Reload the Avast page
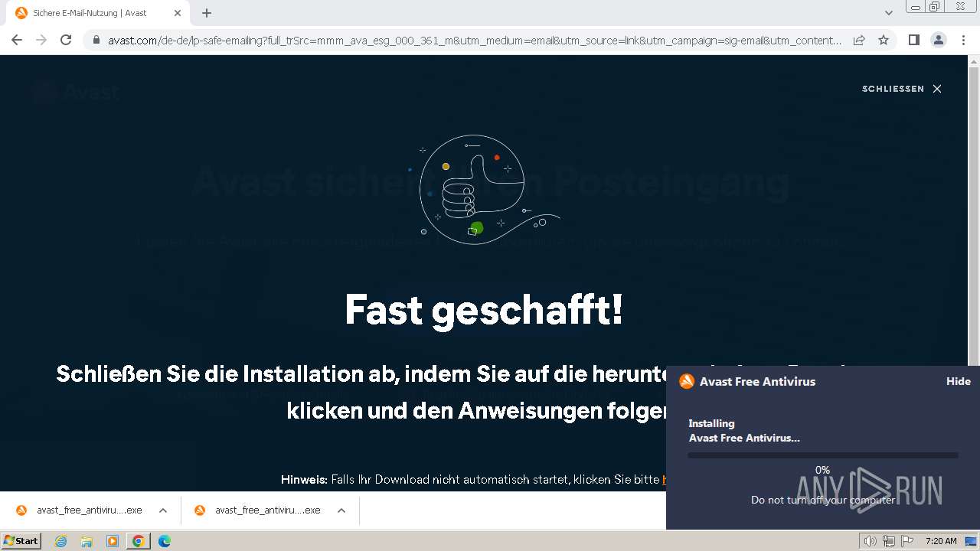Image resolution: width=980 pixels, height=551 pixels. point(66,40)
